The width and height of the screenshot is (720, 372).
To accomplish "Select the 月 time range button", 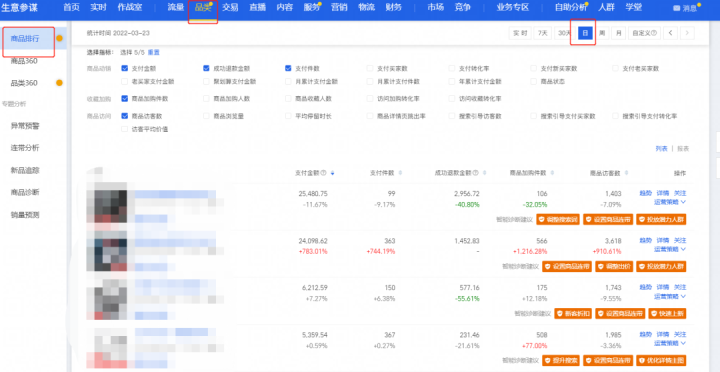I will (619, 33).
